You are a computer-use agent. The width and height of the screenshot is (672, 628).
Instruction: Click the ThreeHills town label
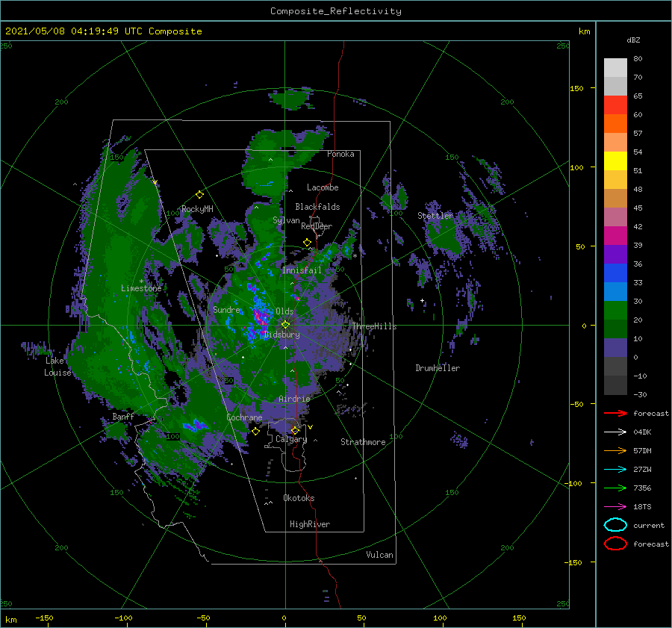(374, 326)
